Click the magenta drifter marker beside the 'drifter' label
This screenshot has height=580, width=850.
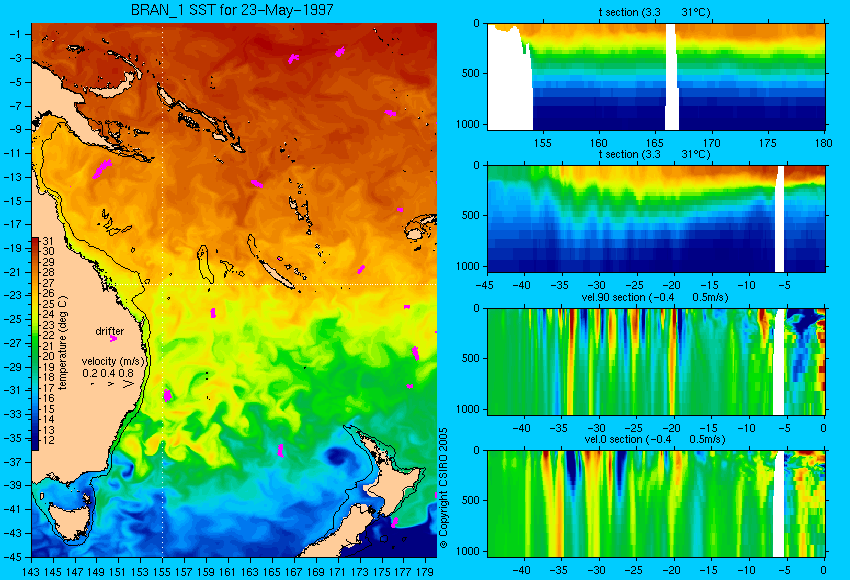click(x=113, y=339)
